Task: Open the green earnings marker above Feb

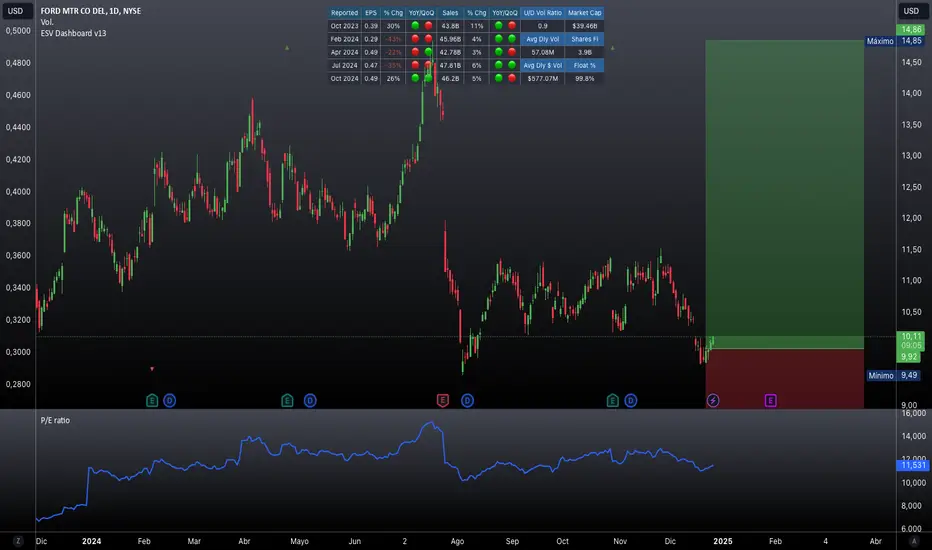Action: click(x=152, y=400)
